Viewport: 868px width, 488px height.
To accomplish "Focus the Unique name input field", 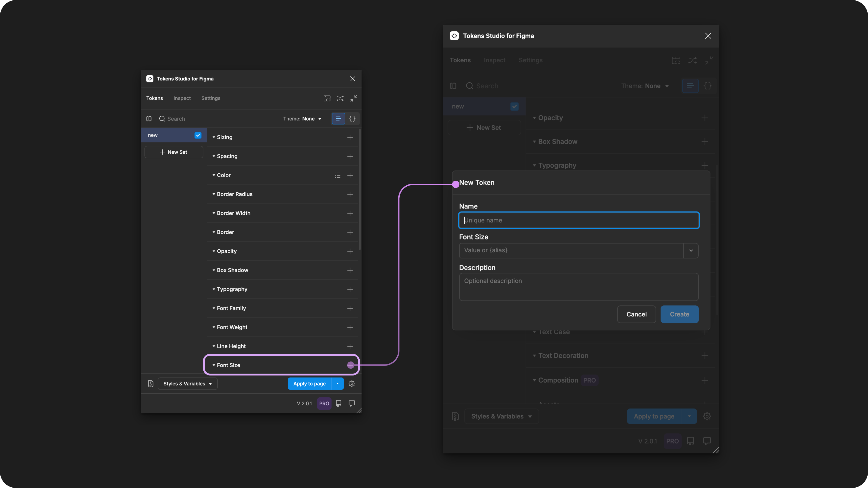I will [x=579, y=220].
